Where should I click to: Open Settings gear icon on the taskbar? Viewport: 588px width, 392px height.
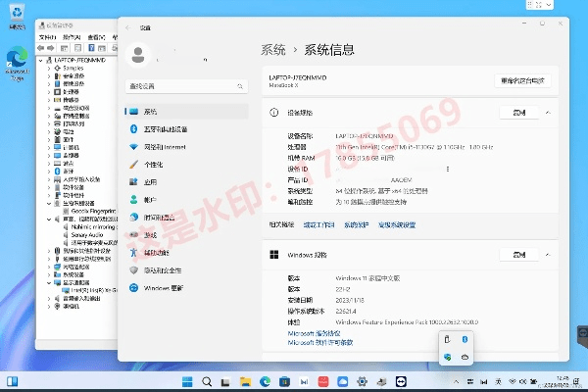pos(362,382)
